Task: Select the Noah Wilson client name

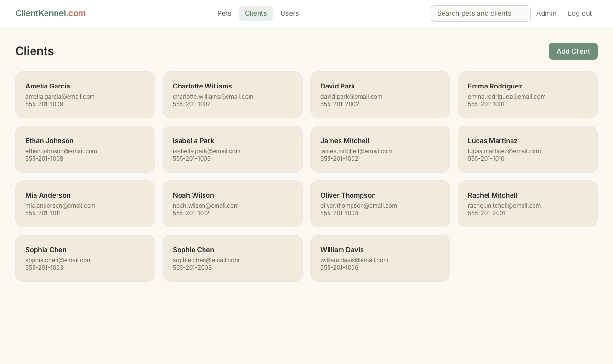Action: point(193,195)
